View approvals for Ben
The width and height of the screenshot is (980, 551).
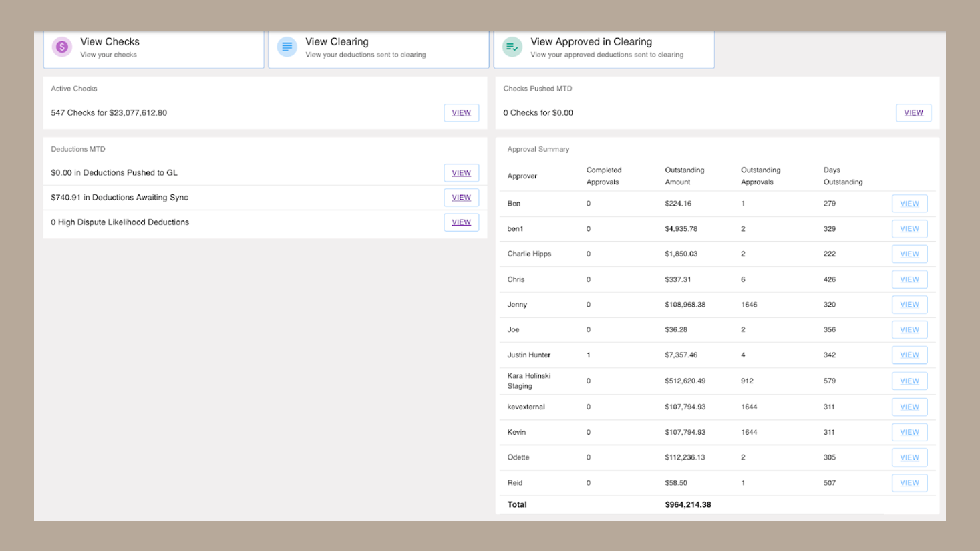[909, 204]
